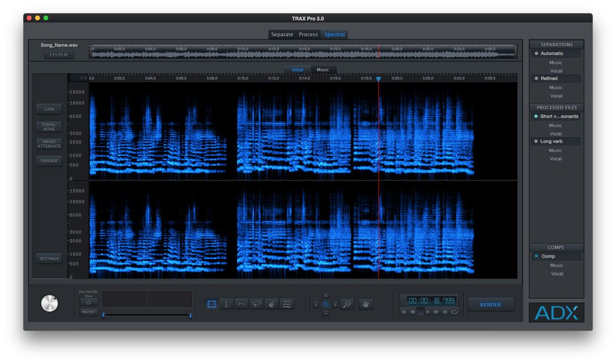Click the right pan range slider handle

coord(190,315)
